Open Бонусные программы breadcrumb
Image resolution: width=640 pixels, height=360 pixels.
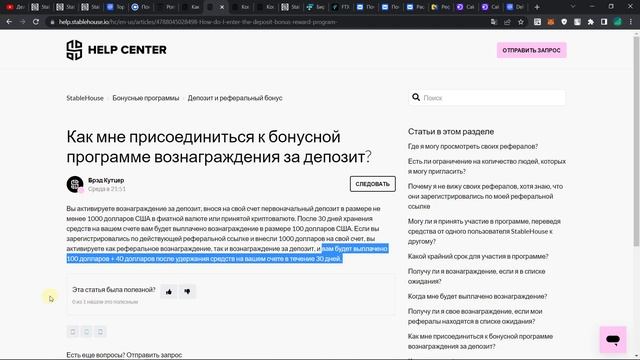point(146,98)
